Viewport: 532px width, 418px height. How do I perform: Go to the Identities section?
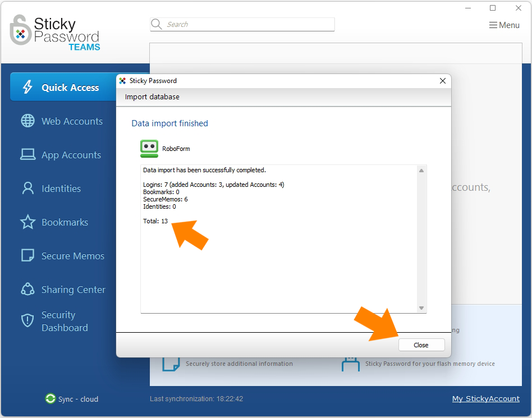pyautogui.click(x=61, y=189)
